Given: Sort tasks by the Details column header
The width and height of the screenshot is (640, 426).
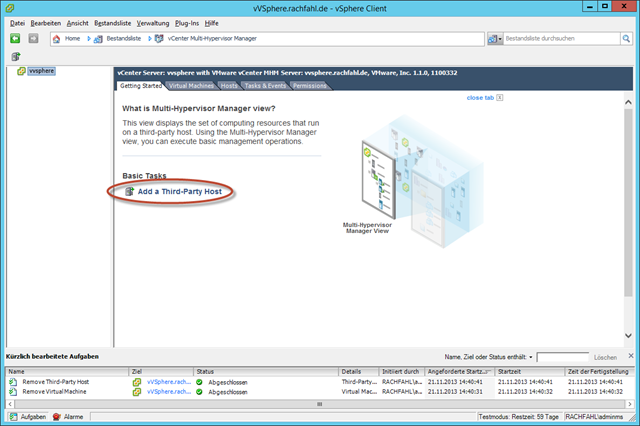Looking at the screenshot, I should point(359,372).
